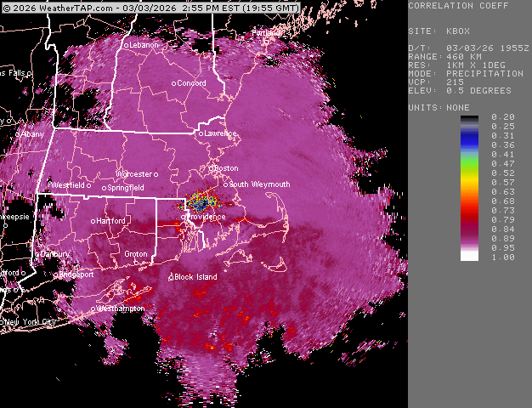Click the Springfield city marker
This screenshot has width=532, height=408.
pyautogui.click(x=105, y=188)
